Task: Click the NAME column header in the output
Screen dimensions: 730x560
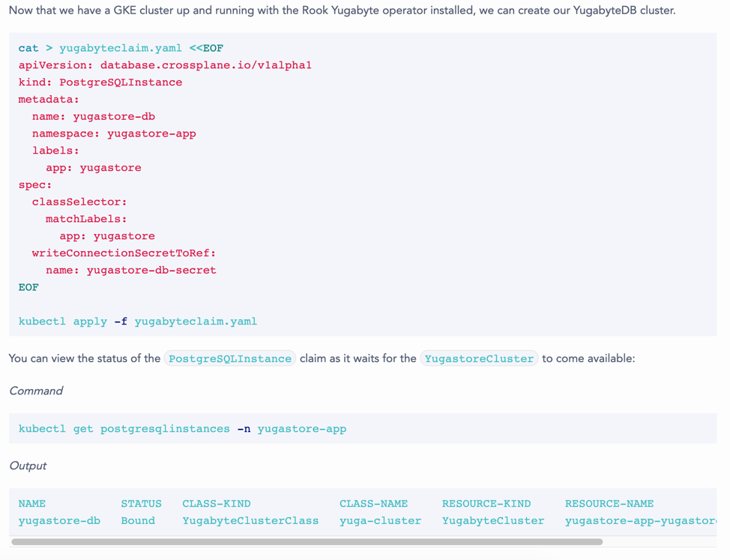Action: pos(32,504)
